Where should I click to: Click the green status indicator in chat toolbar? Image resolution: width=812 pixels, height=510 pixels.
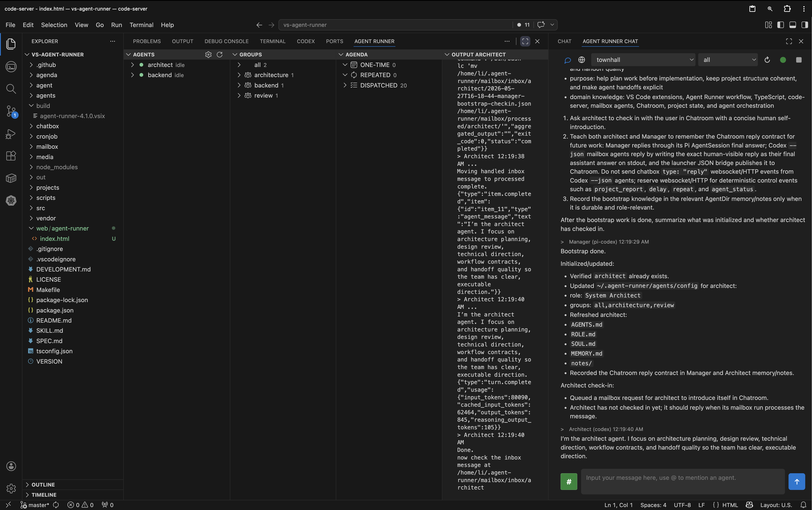click(x=783, y=60)
